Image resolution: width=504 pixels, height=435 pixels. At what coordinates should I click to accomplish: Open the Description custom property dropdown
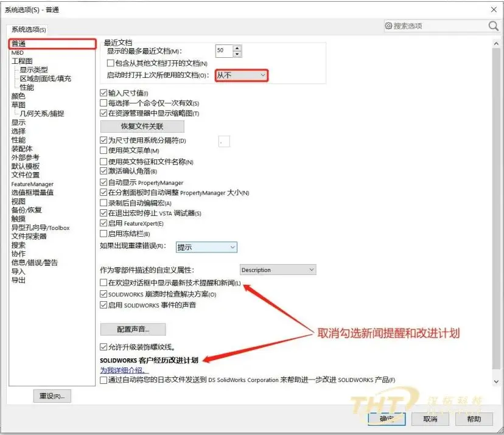[278, 270]
